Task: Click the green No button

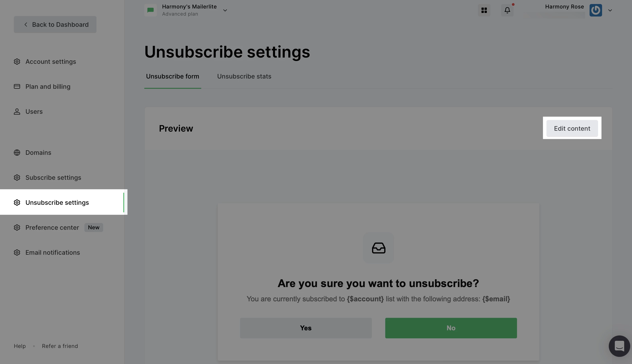Action: [451, 328]
